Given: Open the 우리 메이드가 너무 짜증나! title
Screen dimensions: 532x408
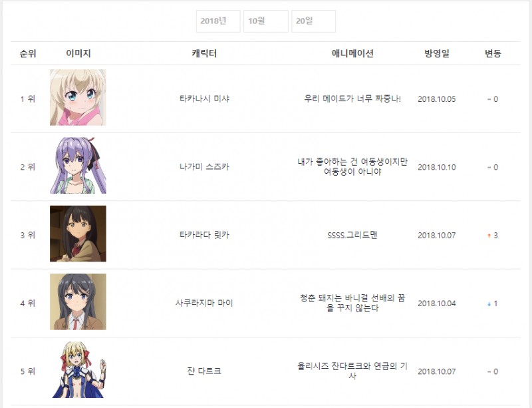Looking at the screenshot, I should tap(352, 99).
